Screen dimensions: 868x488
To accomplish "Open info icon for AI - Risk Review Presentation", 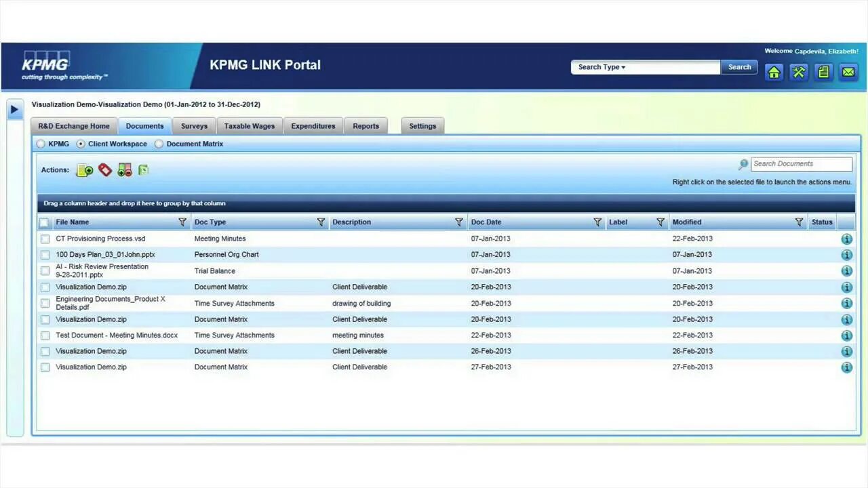I will point(846,271).
